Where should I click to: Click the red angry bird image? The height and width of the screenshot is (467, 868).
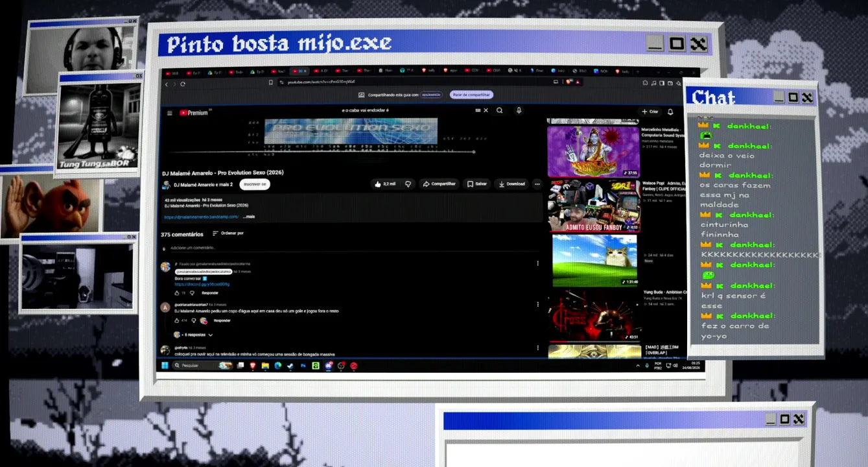click(x=52, y=206)
